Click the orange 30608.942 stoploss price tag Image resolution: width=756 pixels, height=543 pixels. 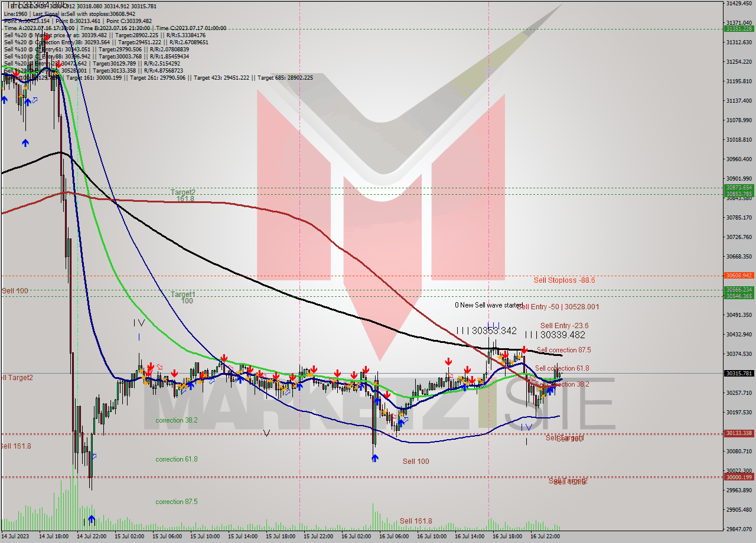click(739, 275)
